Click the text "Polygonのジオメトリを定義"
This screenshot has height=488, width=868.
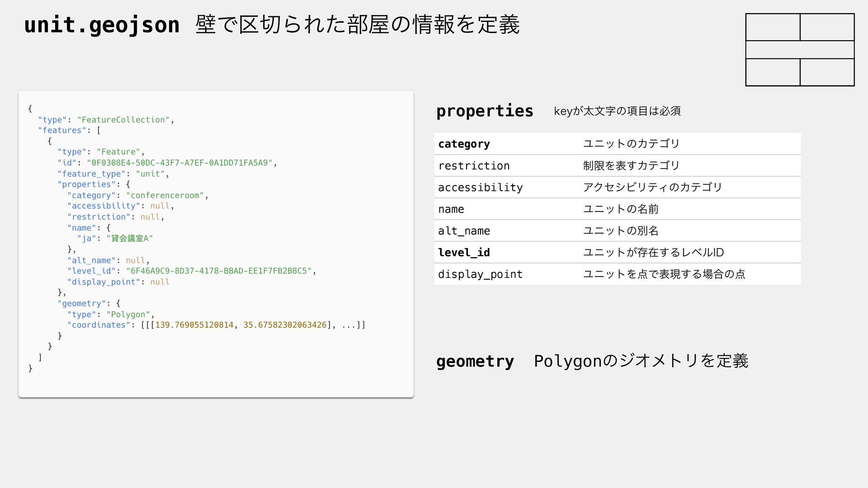(641, 361)
